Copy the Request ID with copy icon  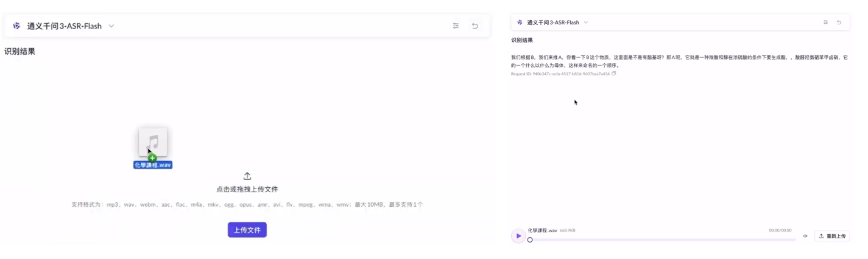click(x=614, y=74)
